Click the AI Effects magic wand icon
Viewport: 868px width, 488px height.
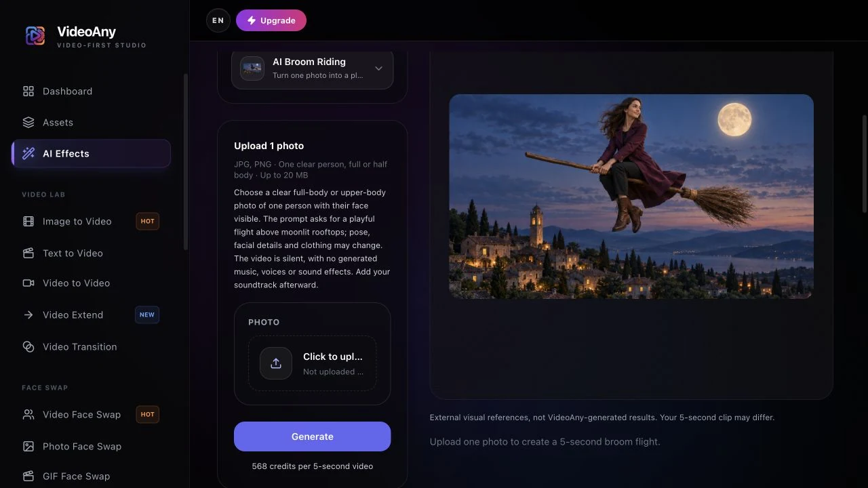pyautogui.click(x=28, y=154)
